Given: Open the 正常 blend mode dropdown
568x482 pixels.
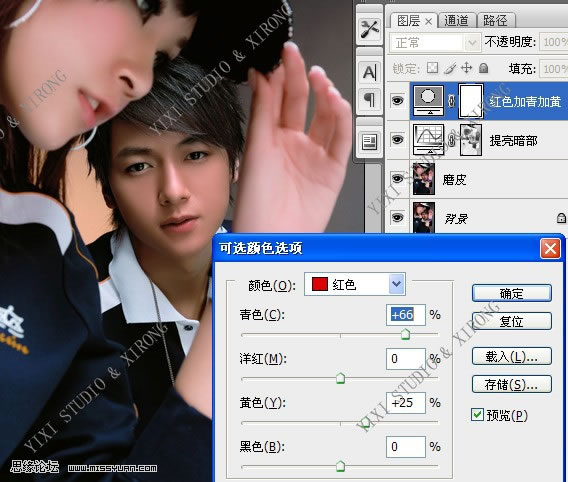Looking at the screenshot, I should [435, 43].
